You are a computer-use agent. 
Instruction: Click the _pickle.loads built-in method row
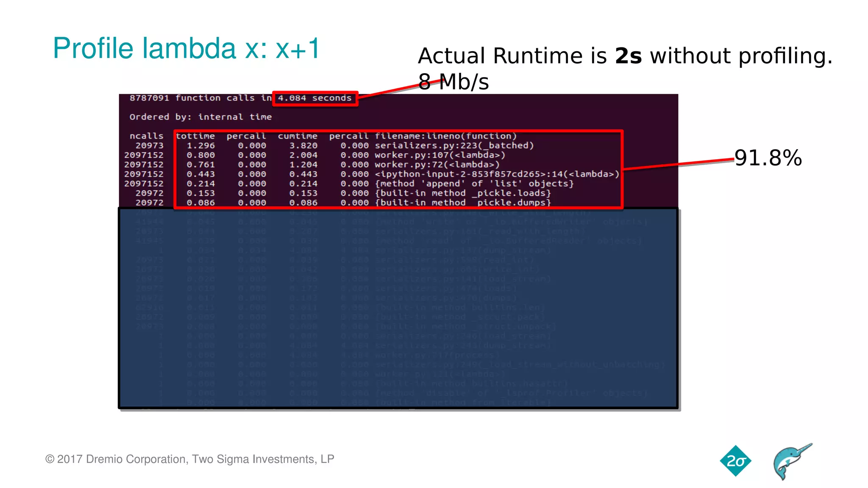pos(462,193)
